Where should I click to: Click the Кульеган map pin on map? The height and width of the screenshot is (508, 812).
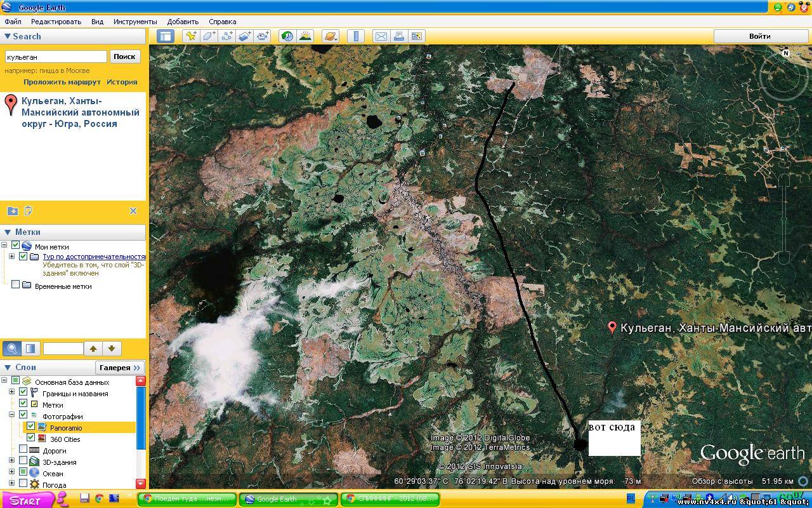coord(612,328)
